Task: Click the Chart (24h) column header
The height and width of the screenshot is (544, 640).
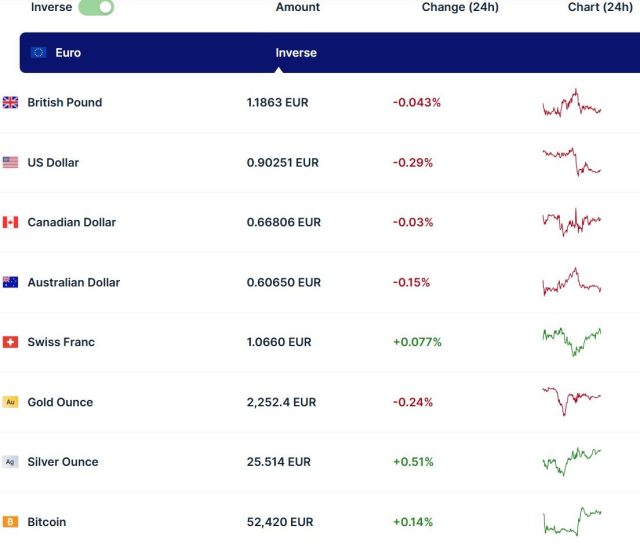Action: point(600,7)
